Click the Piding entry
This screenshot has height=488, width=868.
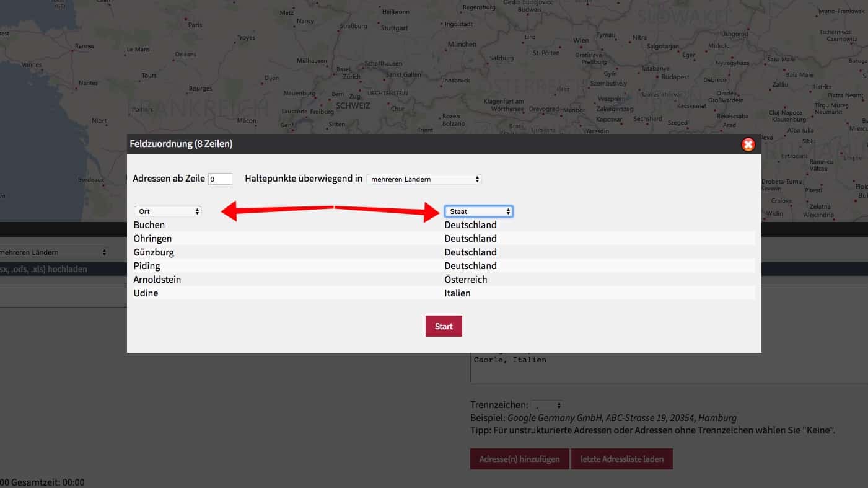coord(147,266)
